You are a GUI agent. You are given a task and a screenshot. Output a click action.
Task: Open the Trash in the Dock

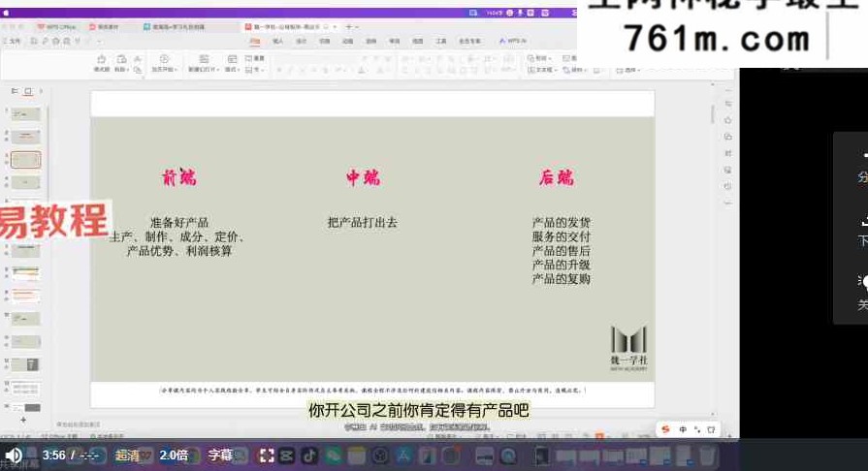coord(706,455)
